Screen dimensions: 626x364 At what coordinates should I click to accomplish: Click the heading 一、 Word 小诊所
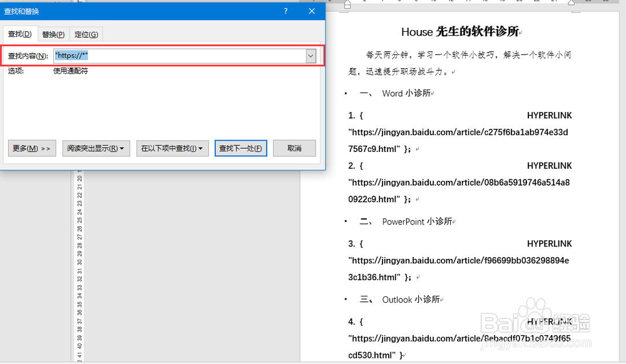click(x=395, y=93)
